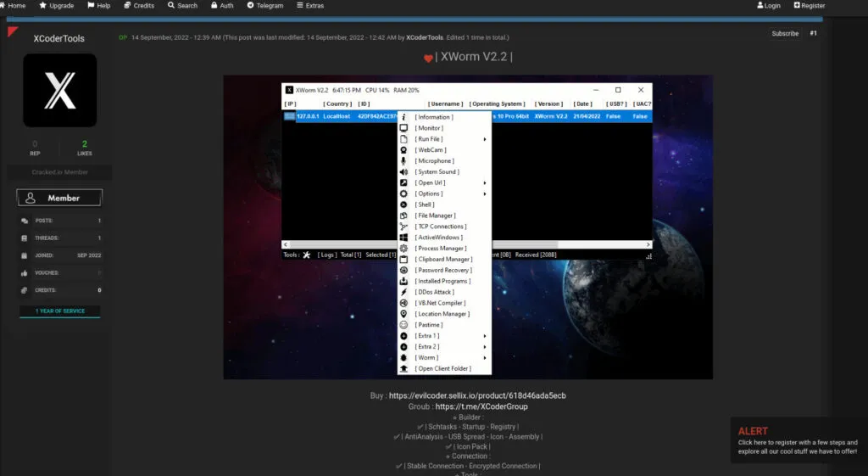Click the [Username] column header
868x476 pixels.
click(x=445, y=104)
